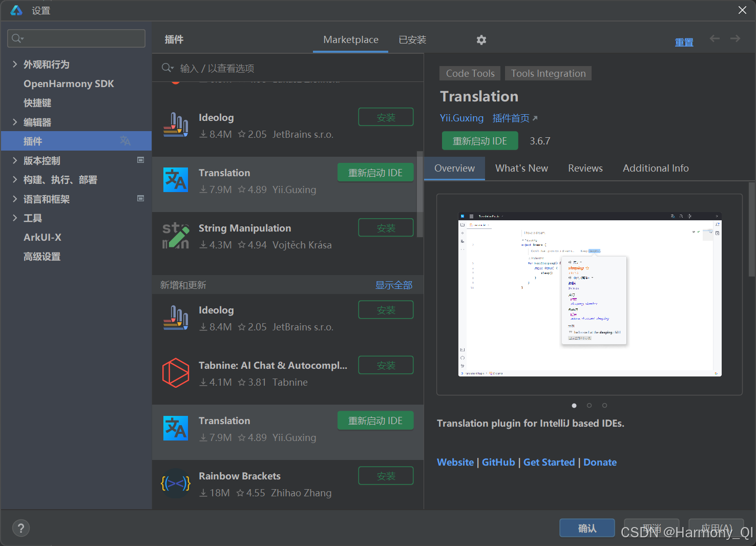
Task: Click the back navigation arrow
Action: 715,38
